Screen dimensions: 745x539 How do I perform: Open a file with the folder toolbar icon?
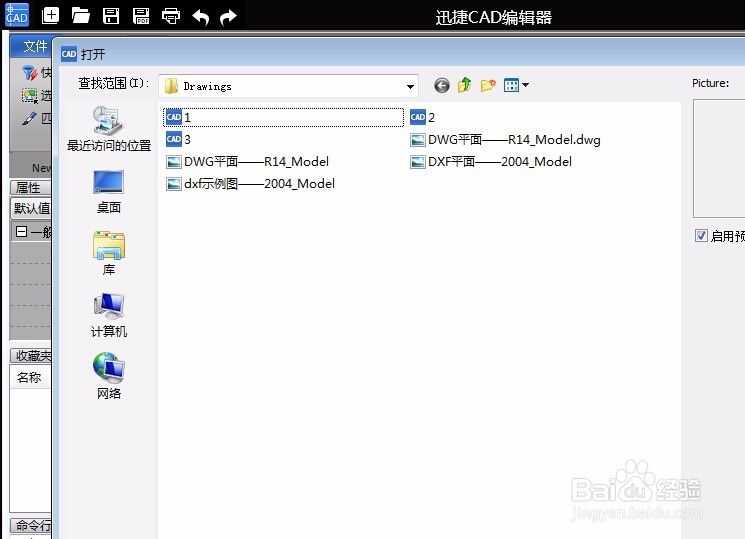(81, 16)
